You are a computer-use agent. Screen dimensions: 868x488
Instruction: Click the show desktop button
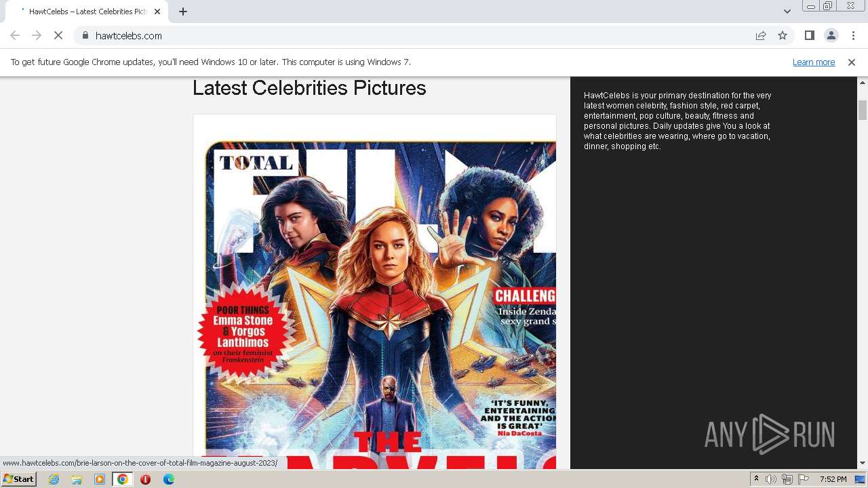coord(861,479)
